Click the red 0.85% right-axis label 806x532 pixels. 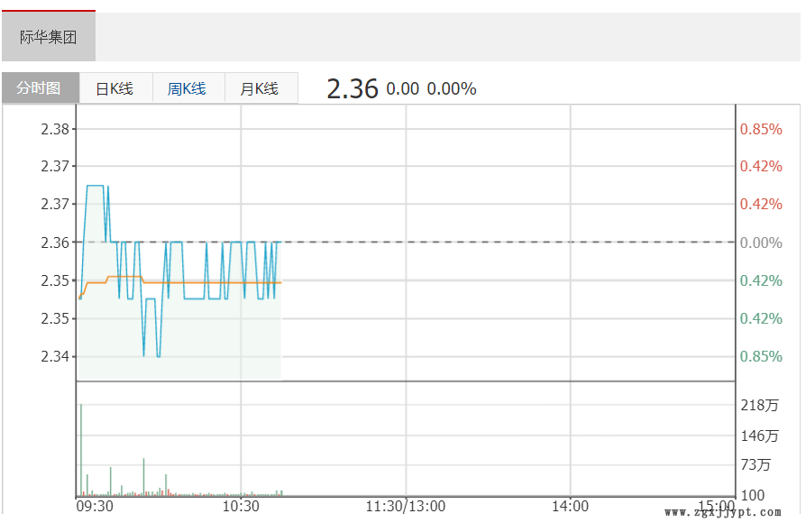pyautogui.click(x=761, y=129)
